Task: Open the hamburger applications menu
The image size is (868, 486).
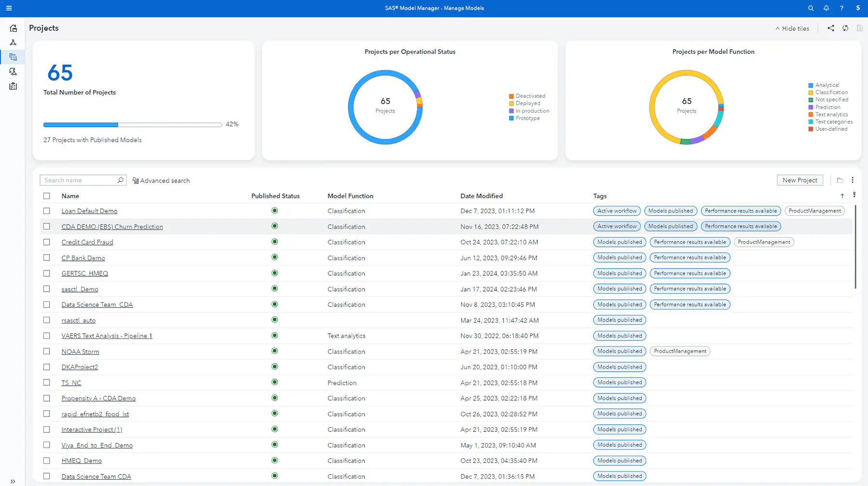Action: click(x=9, y=8)
